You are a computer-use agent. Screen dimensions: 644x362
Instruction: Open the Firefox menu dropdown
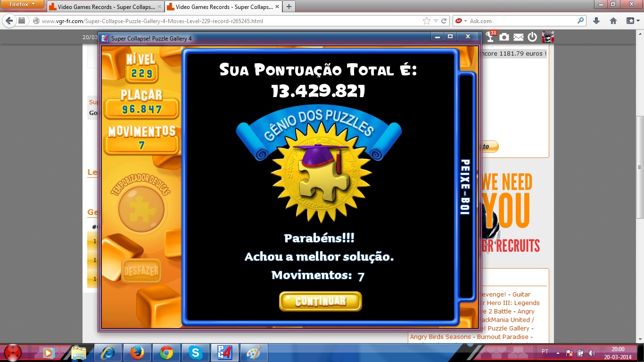23,4
